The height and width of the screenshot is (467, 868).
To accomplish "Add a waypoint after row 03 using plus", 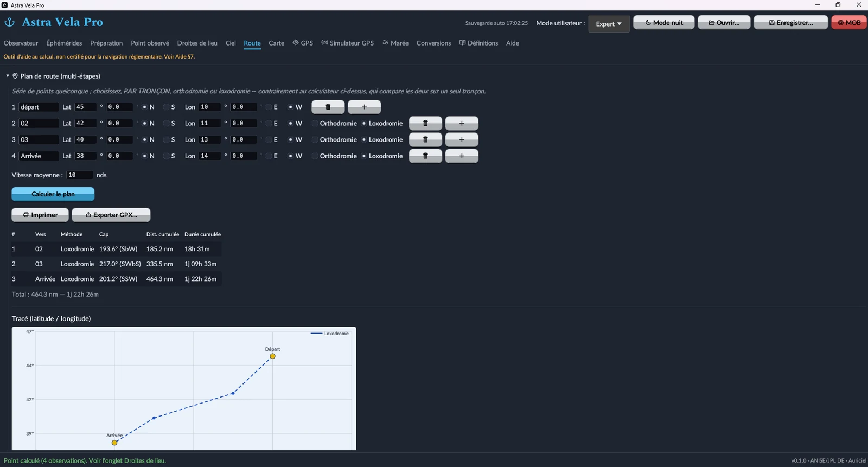I will [462, 139].
